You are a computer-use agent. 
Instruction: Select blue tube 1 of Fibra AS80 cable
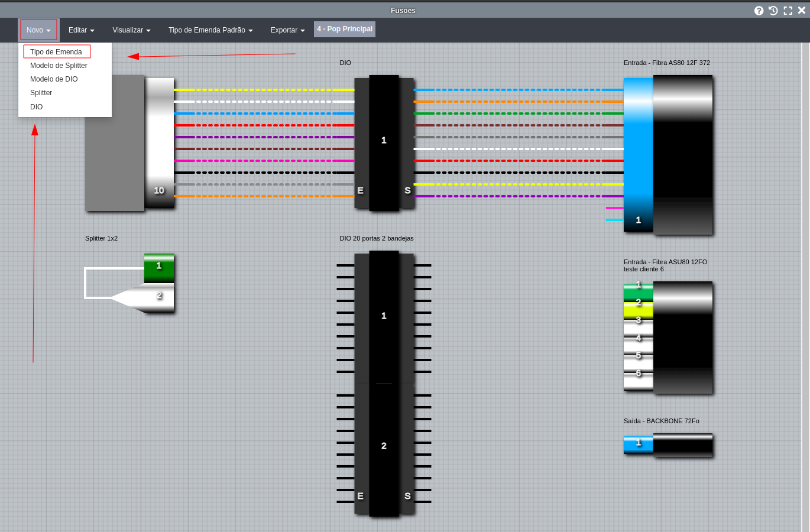click(639, 154)
